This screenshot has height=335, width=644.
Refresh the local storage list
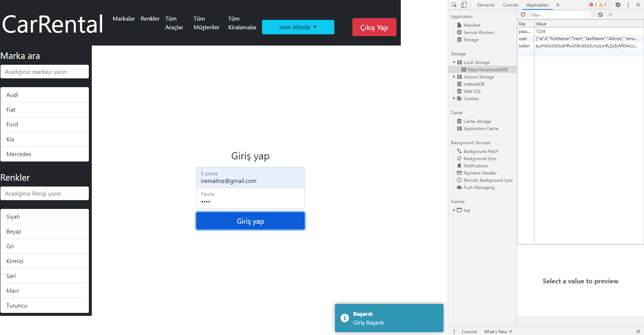tap(523, 14)
